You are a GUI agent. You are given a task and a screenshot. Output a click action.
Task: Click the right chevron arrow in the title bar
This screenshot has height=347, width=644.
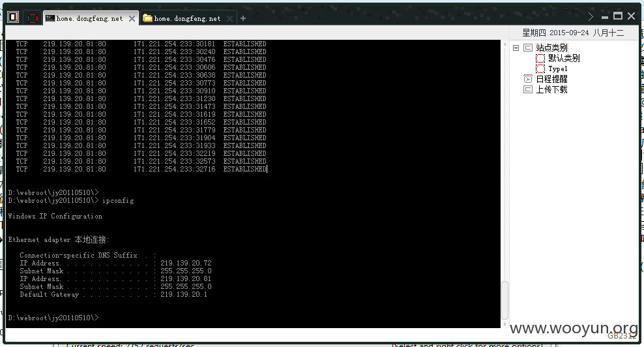coord(591,16)
